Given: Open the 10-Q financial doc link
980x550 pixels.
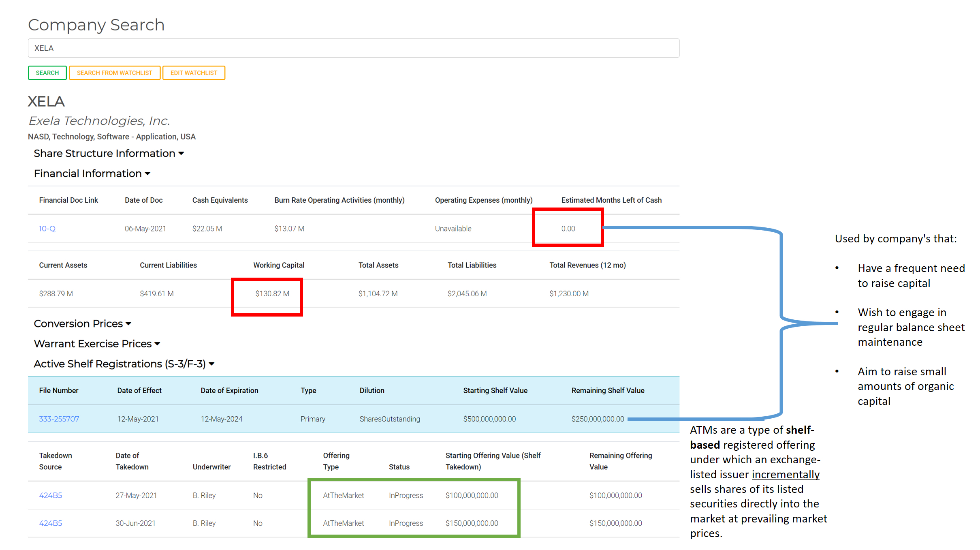Looking at the screenshot, I should pyautogui.click(x=47, y=229).
